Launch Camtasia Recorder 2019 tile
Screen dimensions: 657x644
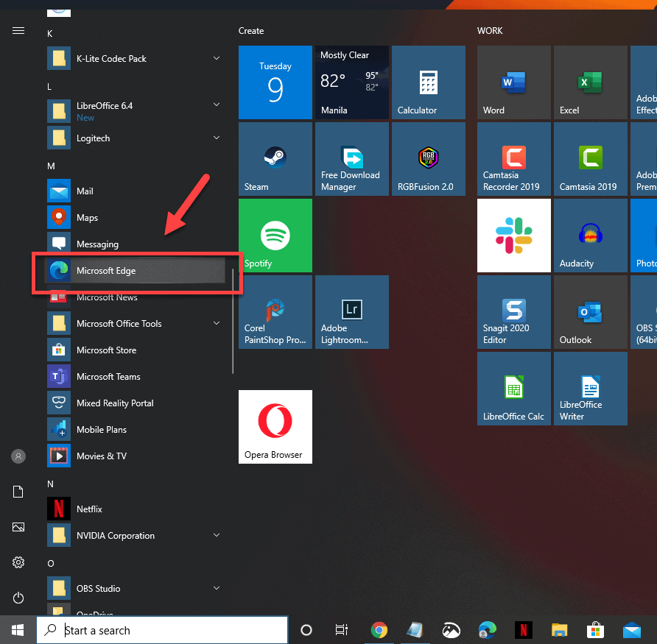click(513, 159)
